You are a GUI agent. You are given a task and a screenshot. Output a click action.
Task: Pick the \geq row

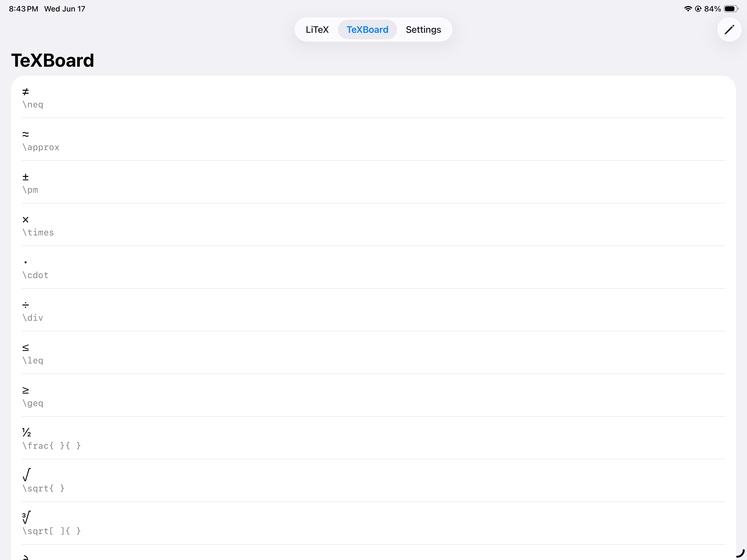tap(373, 395)
